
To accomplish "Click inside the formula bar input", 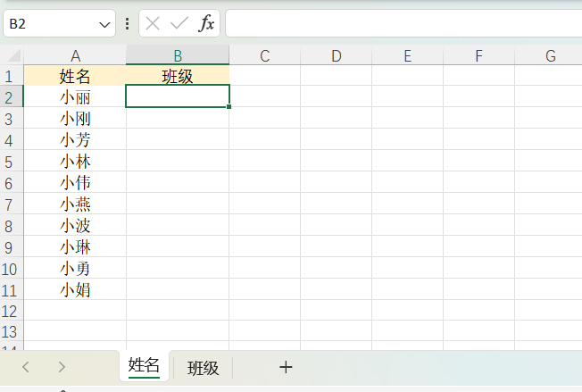I will pos(403,24).
